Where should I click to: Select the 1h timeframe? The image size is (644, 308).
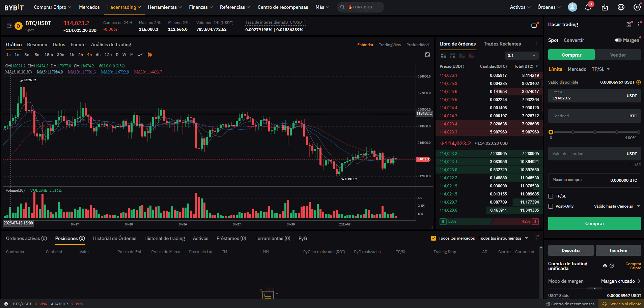72,55
